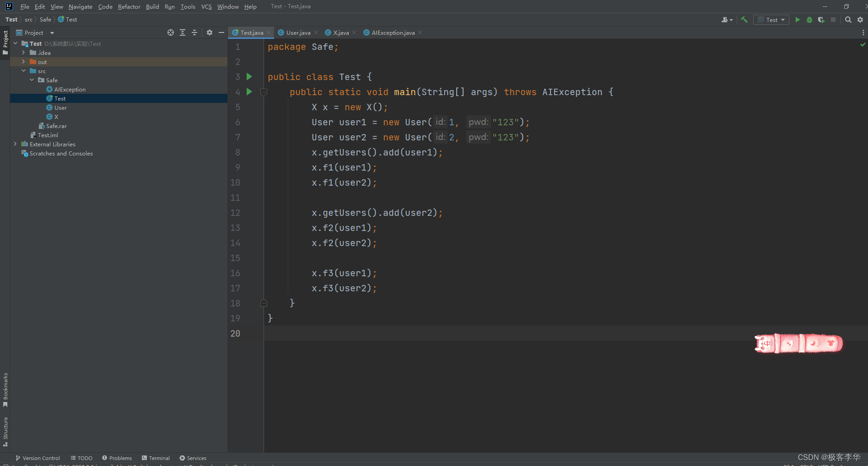Image resolution: width=868 pixels, height=466 pixels.
Task: Open Search Everywhere magnifier icon
Action: coord(848,20)
